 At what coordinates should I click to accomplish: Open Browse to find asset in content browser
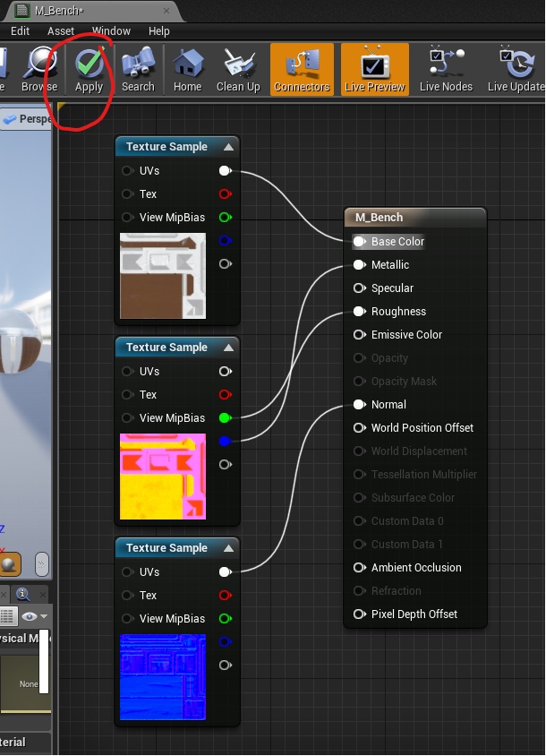[39, 70]
